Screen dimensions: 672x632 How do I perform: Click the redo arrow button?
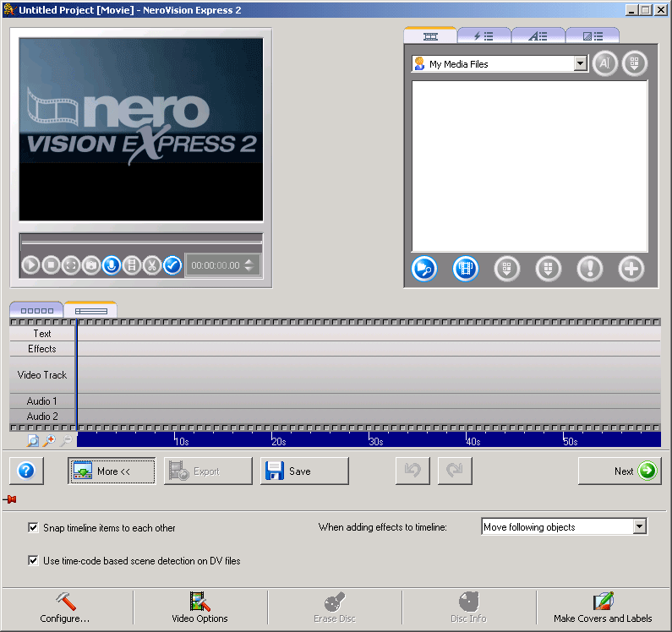(455, 471)
